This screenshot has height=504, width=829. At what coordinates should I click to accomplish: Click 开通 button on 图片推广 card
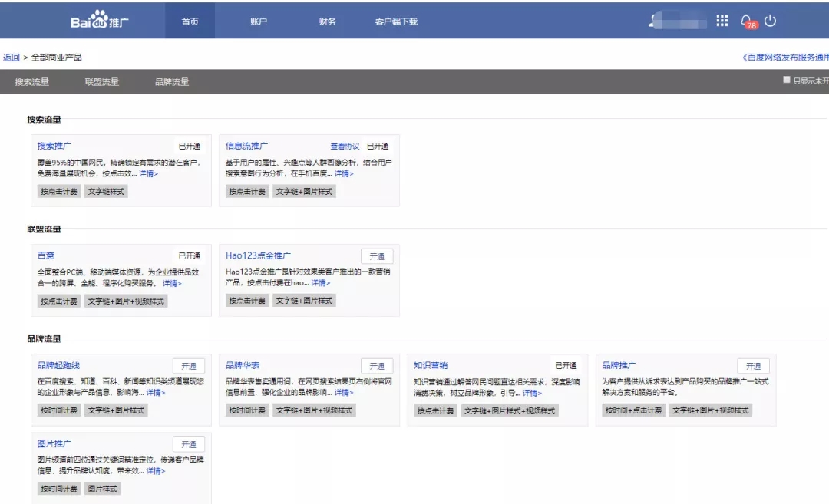189,444
